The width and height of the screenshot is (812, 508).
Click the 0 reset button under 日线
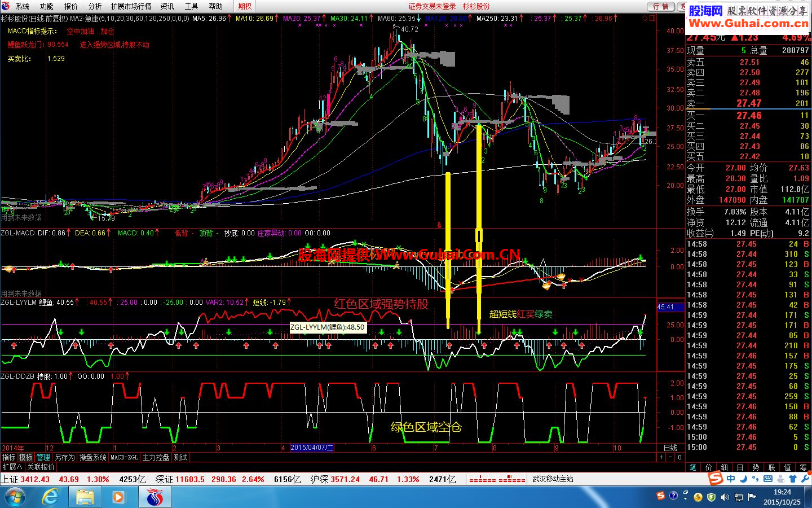[x=679, y=457]
